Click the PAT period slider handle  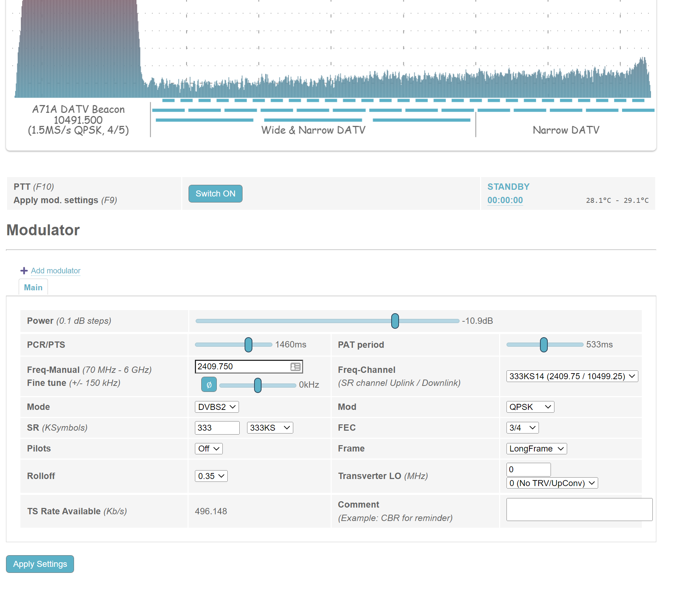click(544, 345)
